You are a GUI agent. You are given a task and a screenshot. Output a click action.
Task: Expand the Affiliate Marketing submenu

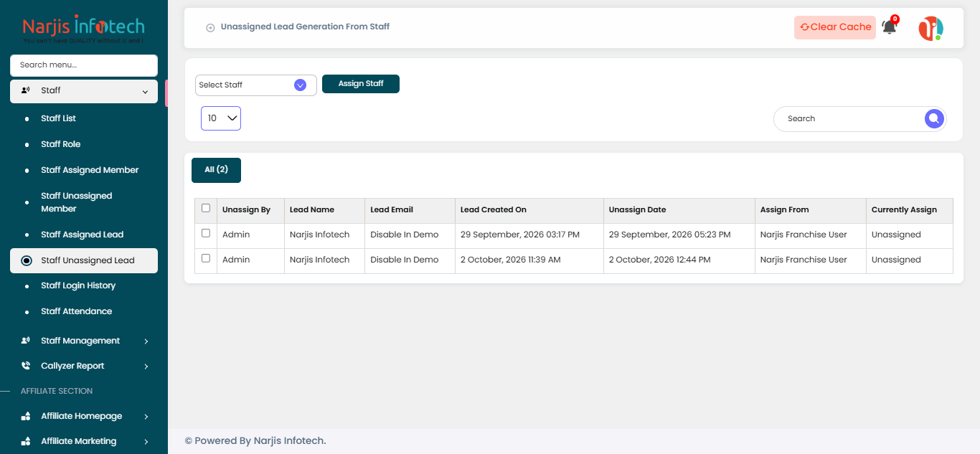(146, 442)
